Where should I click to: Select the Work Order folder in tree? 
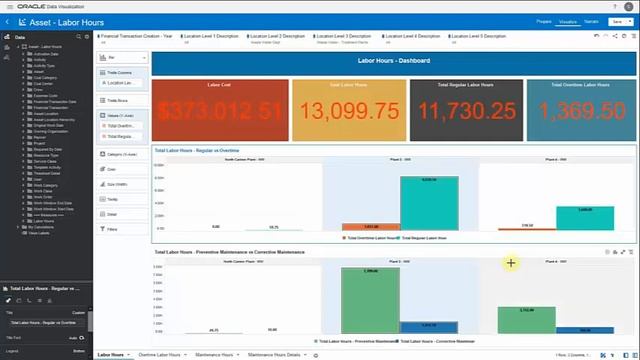click(x=43, y=197)
